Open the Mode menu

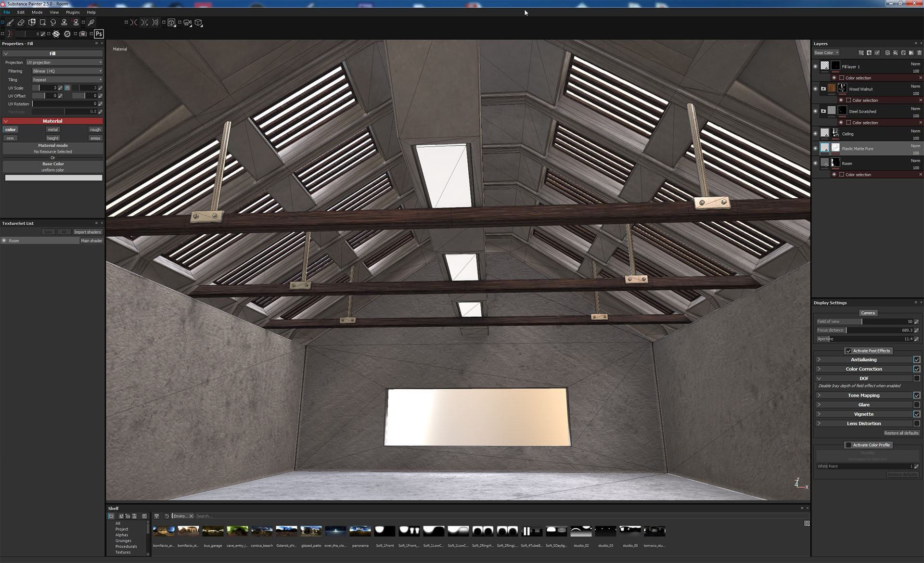coord(37,12)
